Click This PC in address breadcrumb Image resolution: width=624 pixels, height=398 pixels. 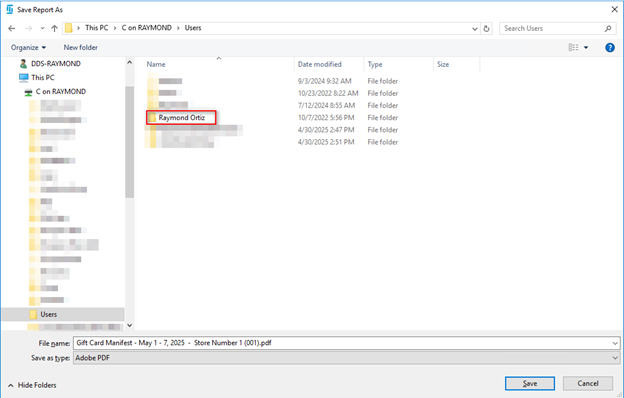97,28
